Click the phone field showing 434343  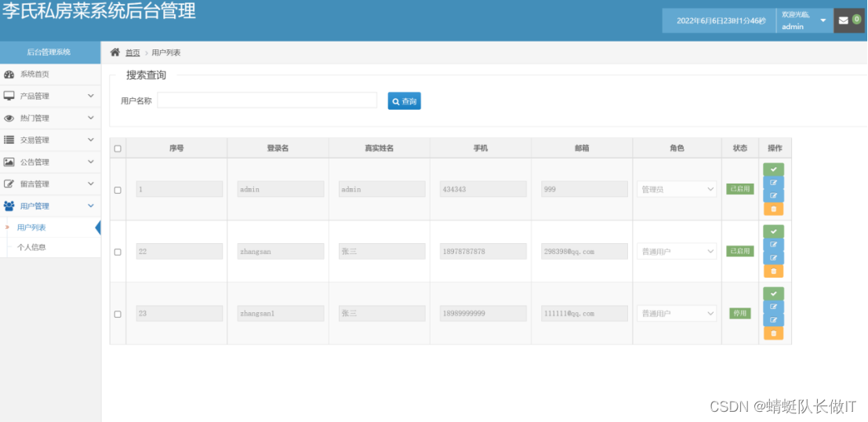pos(483,189)
